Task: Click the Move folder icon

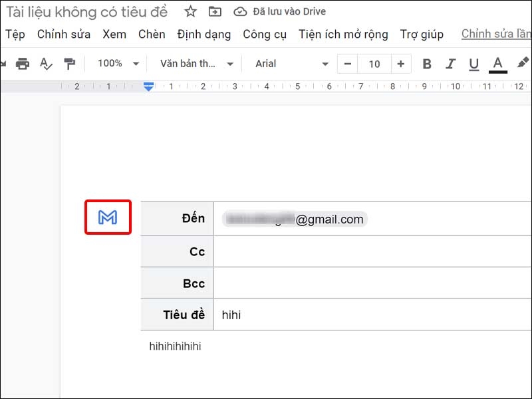Action: click(214, 11)
